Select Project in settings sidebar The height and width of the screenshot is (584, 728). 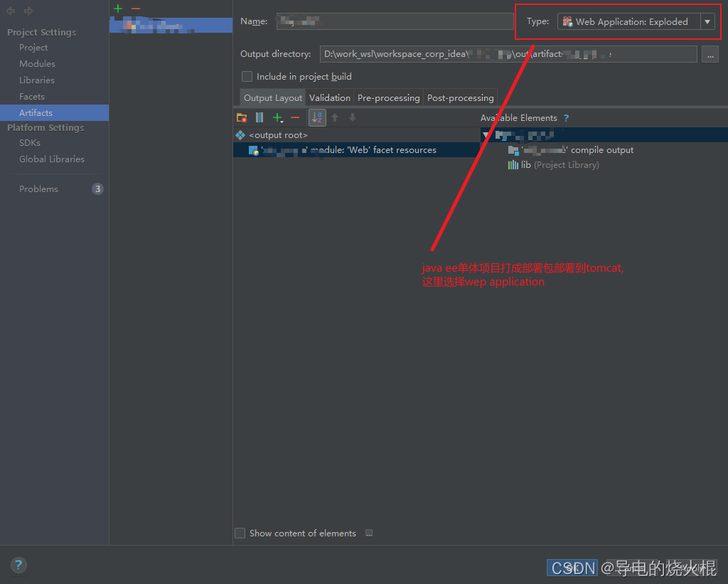point(33,48)
